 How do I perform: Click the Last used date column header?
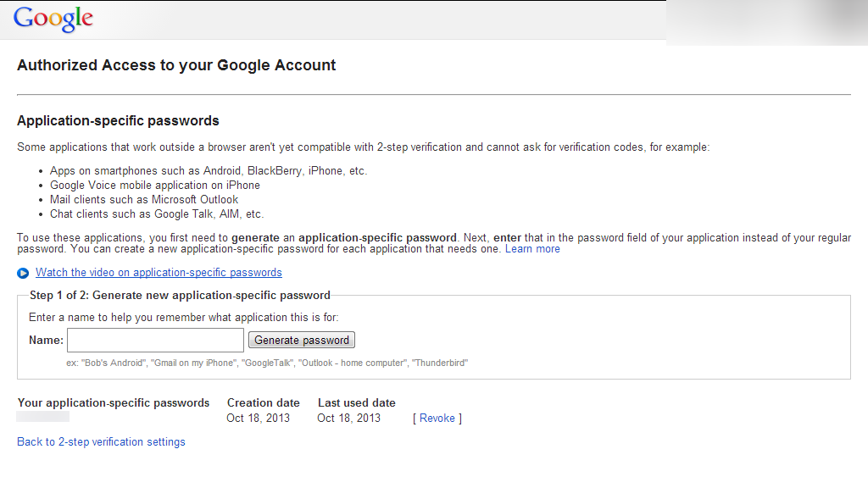(x=356, y=402)
